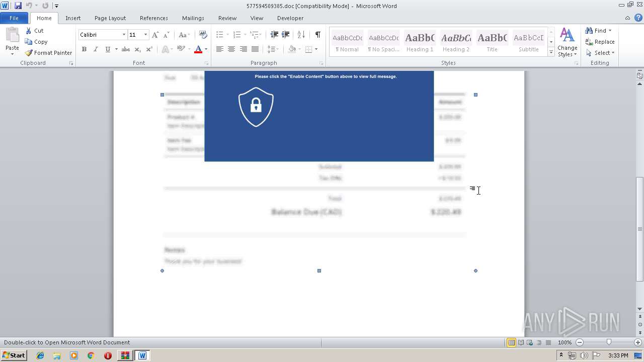Increase paragraph indent
This screenshot has width=644, height=362.
tap(286, 35)
